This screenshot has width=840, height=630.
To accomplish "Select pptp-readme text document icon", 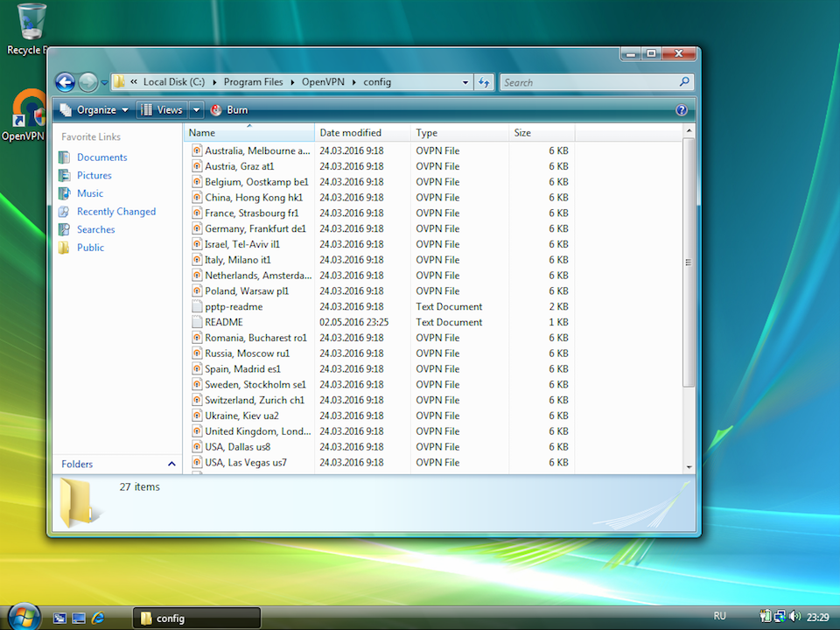I will (197, 306).
